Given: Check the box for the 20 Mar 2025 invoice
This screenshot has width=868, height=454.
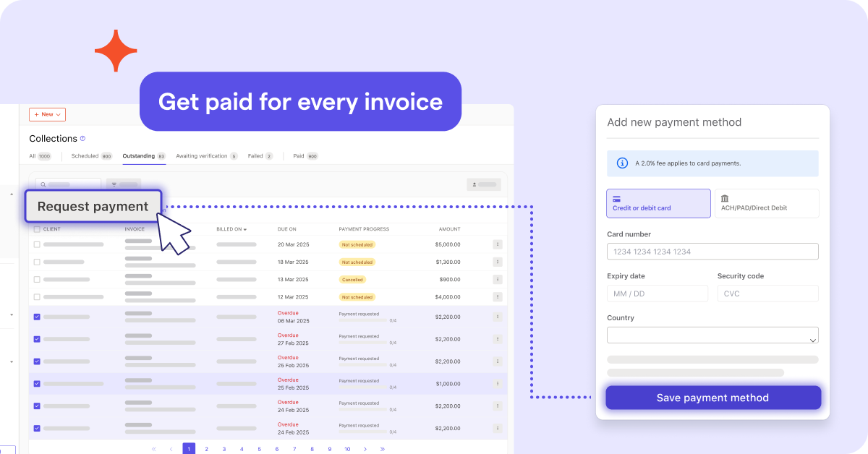Looking at the screenshot, I should 37,244.
